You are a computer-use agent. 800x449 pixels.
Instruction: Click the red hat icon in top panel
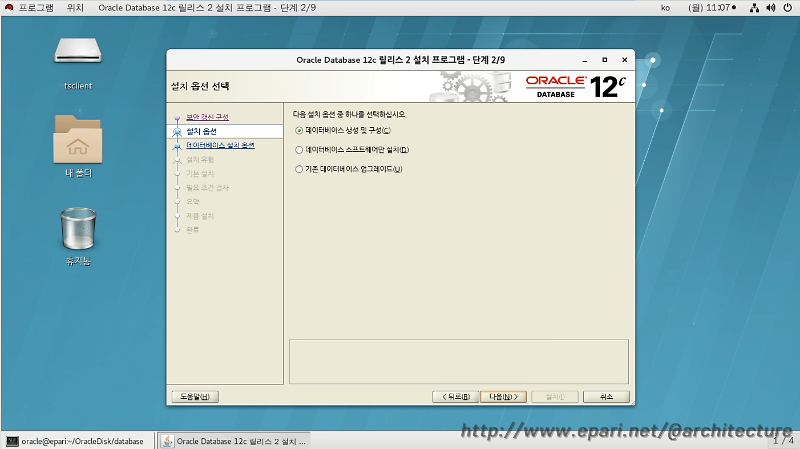click(9, 8)
